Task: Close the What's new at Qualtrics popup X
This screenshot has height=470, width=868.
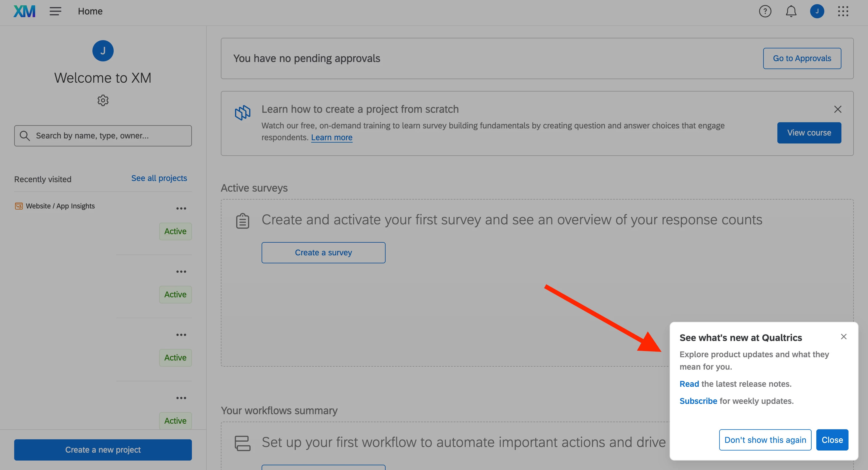Action: pyautogui.click(x=843, y=337)
